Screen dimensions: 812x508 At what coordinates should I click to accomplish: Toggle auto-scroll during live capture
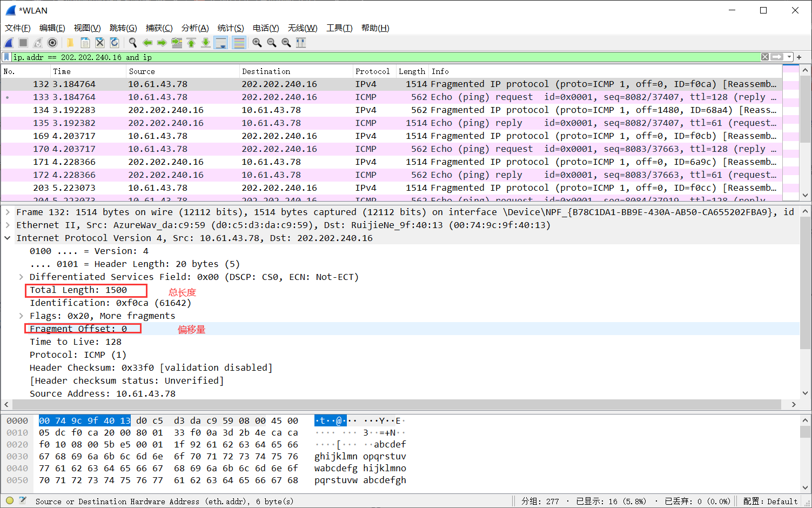point(221,43)
